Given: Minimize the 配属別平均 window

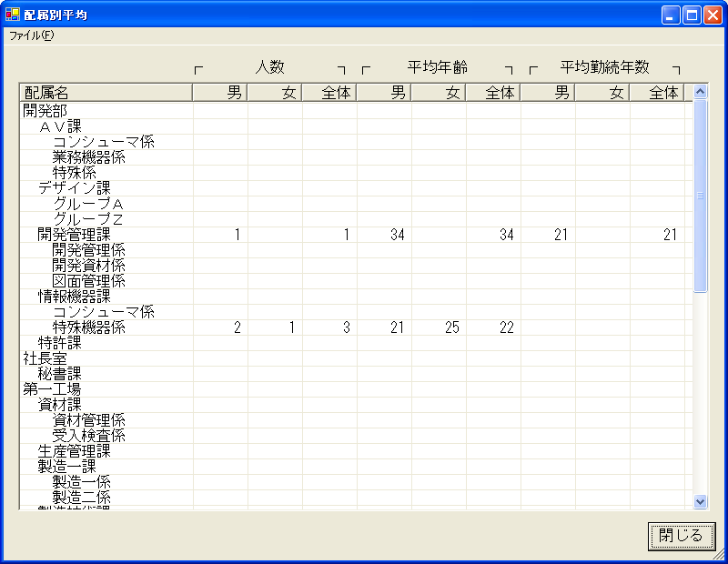Looking at the screenshot, I should click(672, 15).
